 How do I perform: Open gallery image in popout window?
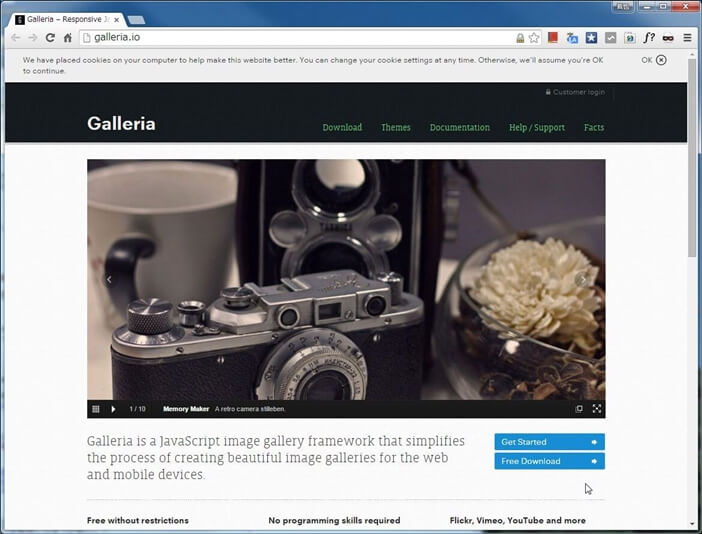point(579,409)
